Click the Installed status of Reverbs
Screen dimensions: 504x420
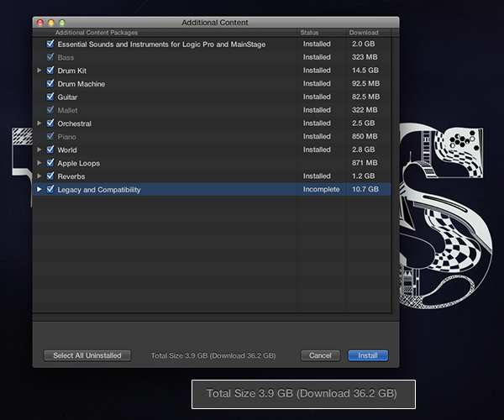(x=317, y=176)
